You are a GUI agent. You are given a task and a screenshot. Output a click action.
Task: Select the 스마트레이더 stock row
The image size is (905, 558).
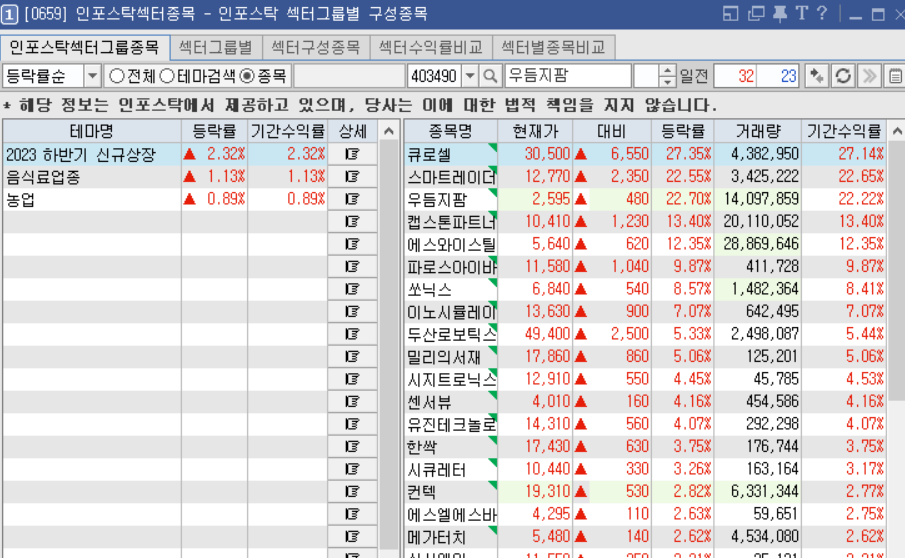645,177
